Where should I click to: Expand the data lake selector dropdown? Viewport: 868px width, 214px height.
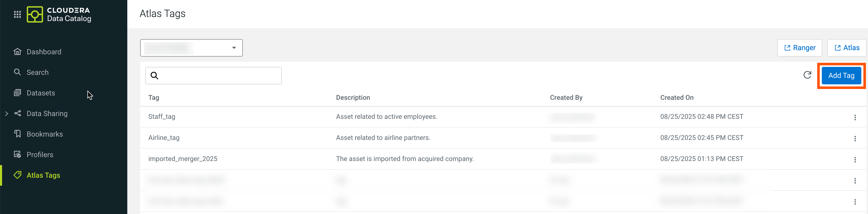234,48
